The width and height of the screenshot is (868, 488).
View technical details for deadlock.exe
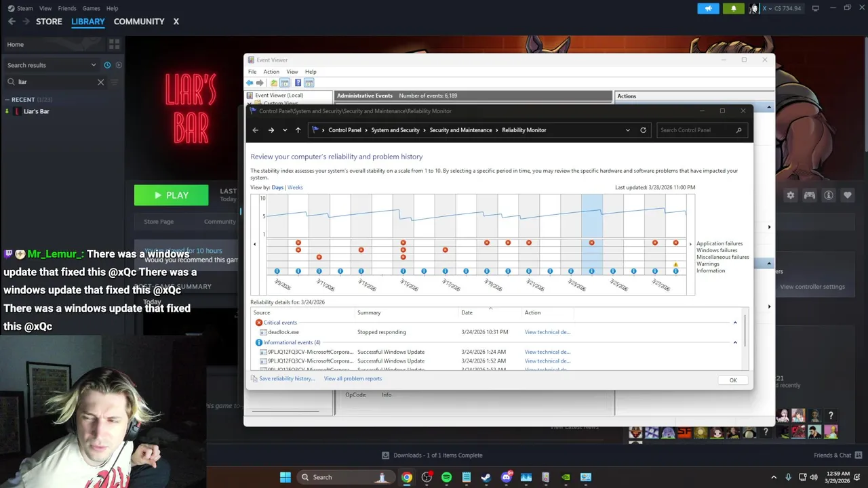pos(547,332)
